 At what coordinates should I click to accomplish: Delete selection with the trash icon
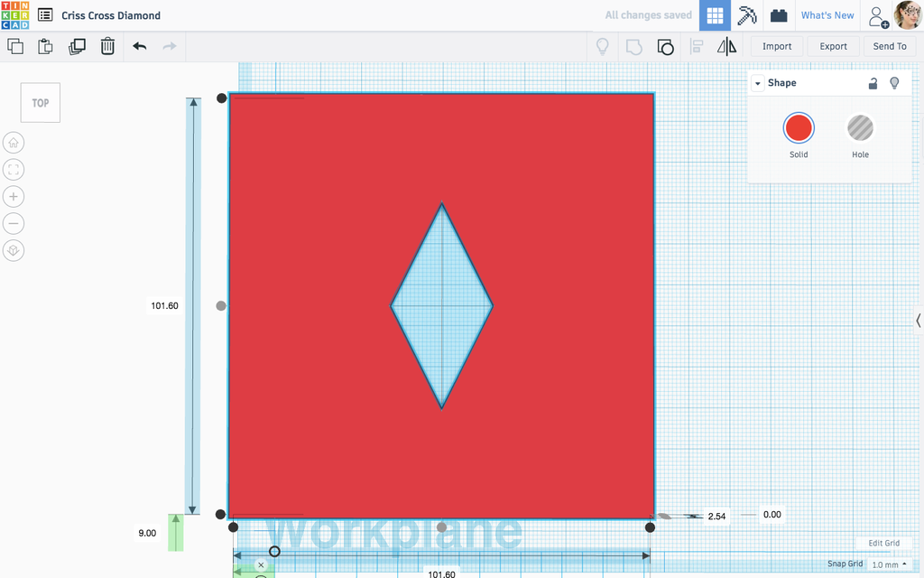pos(107,46)
